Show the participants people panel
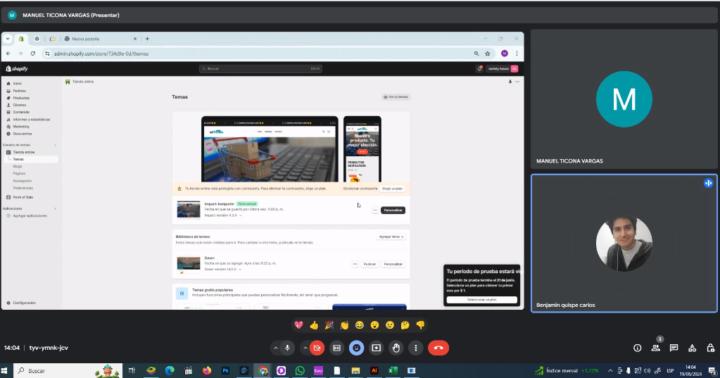The width and height of the screenshot is (720, 378). pyautogui.click(x=656, y=348)
